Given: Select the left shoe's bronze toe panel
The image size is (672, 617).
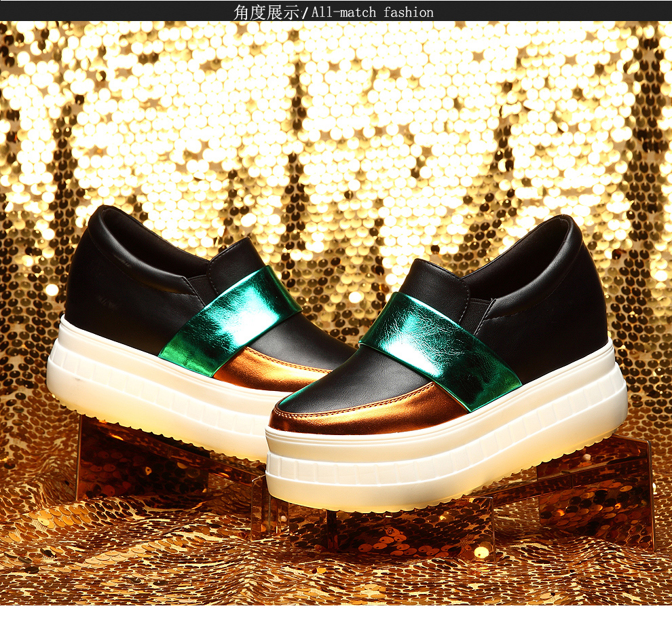Looking at the screenshot, I should click(x=265, y=370).
